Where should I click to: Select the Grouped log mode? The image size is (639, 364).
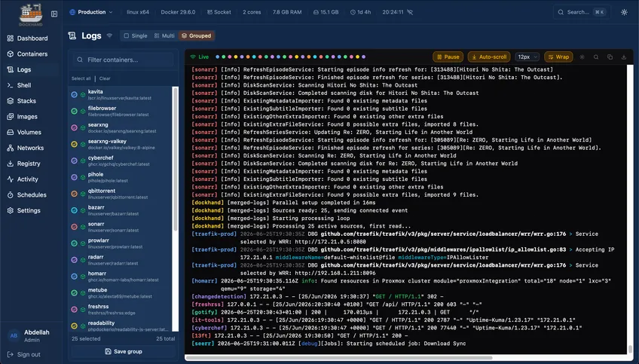[x=197, y=36]
